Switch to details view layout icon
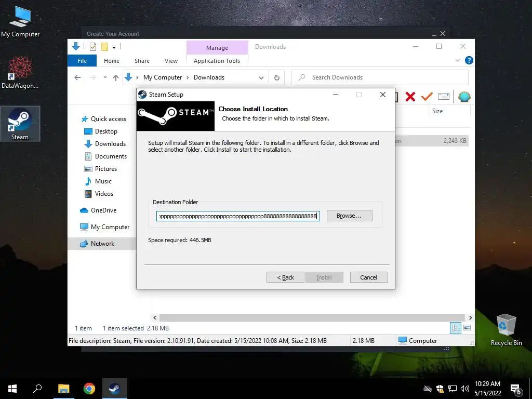Viewport: 532px width, 399px height. [456, 328]
